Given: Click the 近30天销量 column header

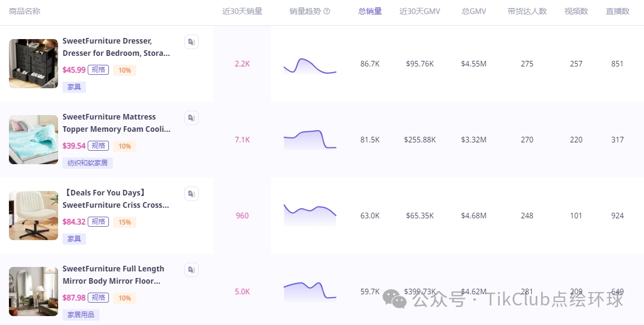Looking at the screenshot, I should (x=242, y=11).
